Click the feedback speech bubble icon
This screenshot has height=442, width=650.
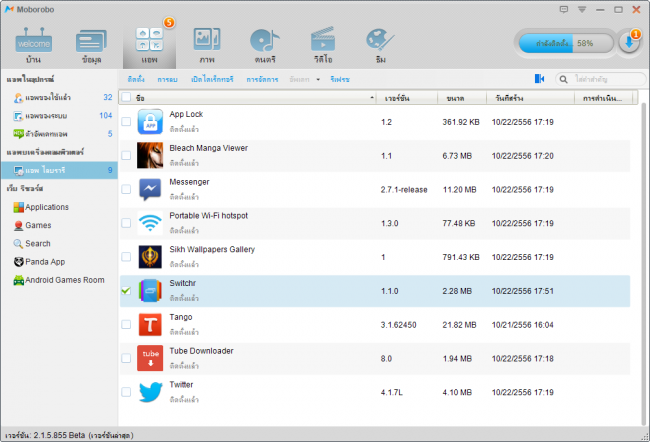point(564,9)
